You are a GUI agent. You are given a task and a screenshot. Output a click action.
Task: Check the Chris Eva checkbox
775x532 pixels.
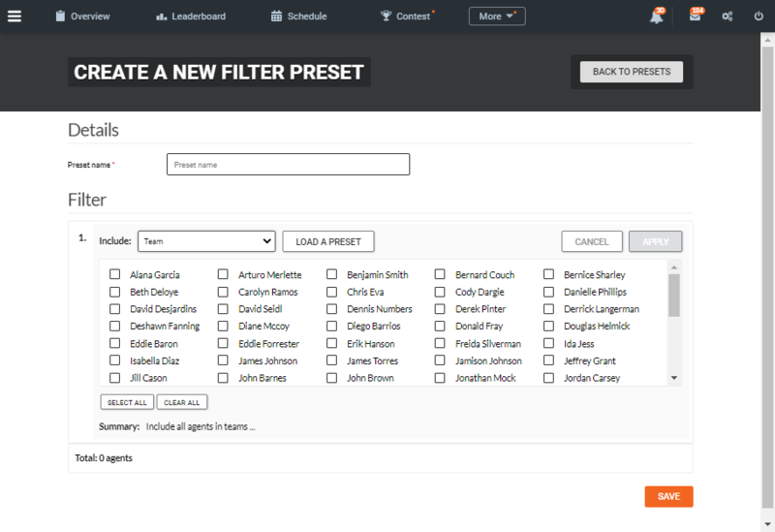pos(331,292)
